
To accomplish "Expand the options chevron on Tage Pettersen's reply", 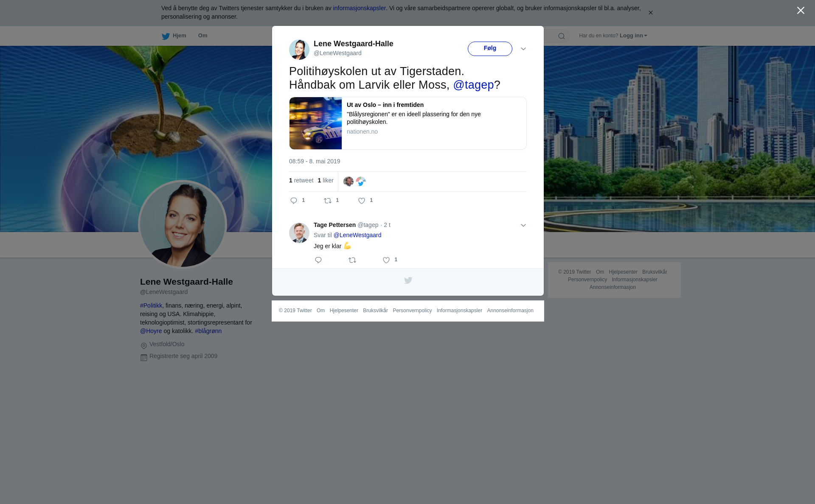I will coord(523,225).
